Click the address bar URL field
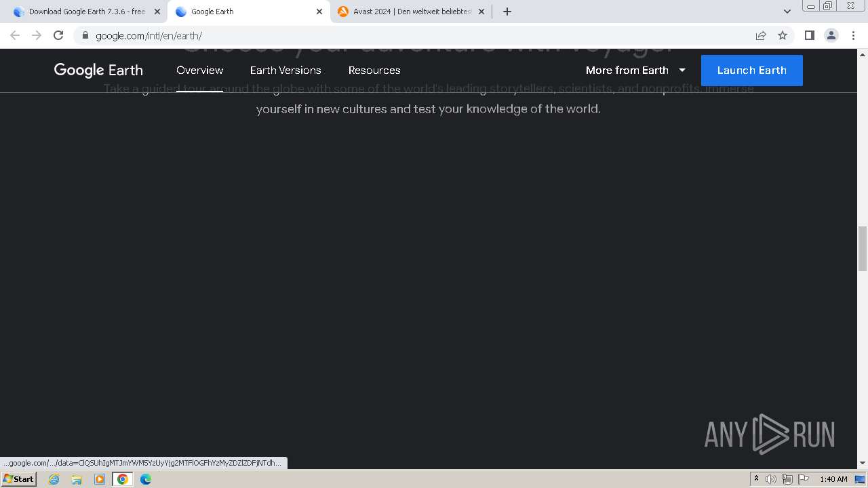 [414, 35]
